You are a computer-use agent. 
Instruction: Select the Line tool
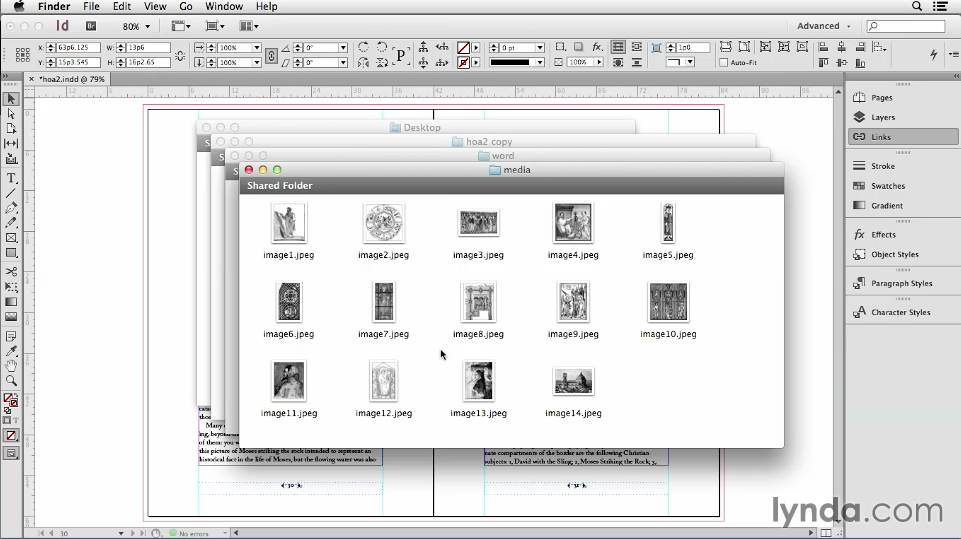click(x=11, y=193)
